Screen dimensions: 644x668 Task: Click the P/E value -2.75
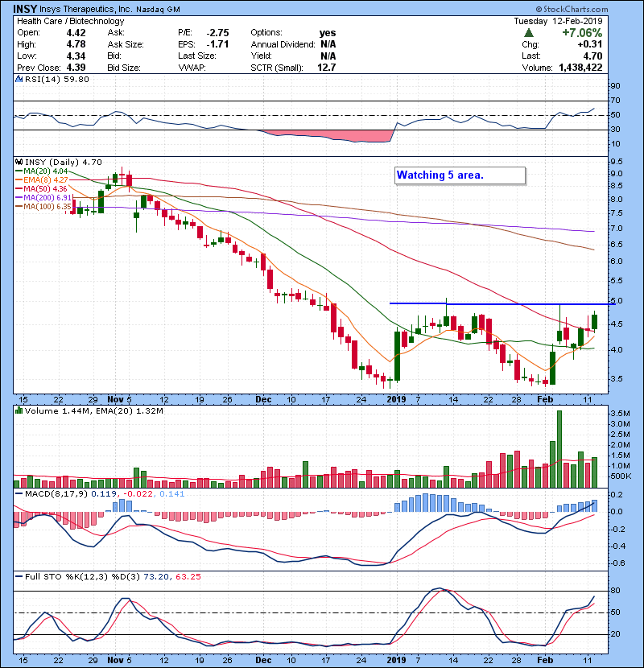pyautogui.click(x=217, y=33)
